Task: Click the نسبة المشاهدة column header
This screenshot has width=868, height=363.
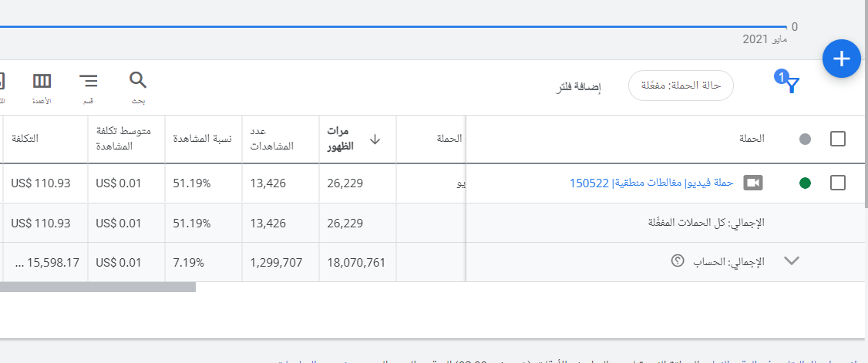Action: [202, 139]
